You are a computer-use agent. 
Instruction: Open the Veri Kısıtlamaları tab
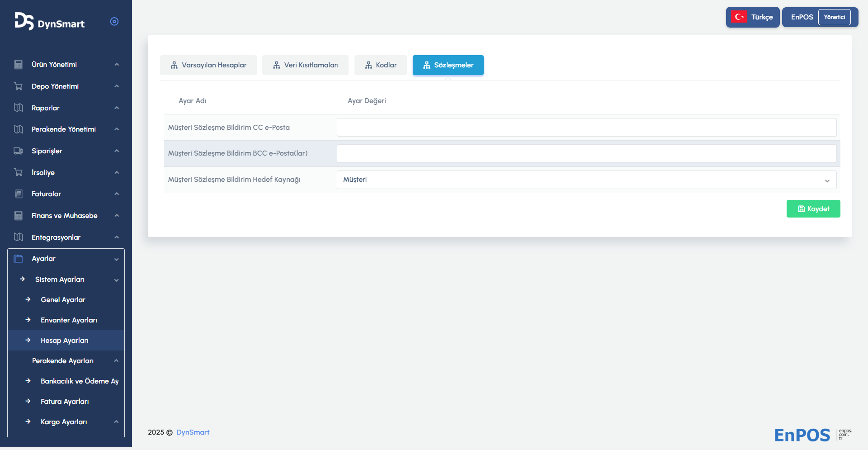click(x=306, y=65)
